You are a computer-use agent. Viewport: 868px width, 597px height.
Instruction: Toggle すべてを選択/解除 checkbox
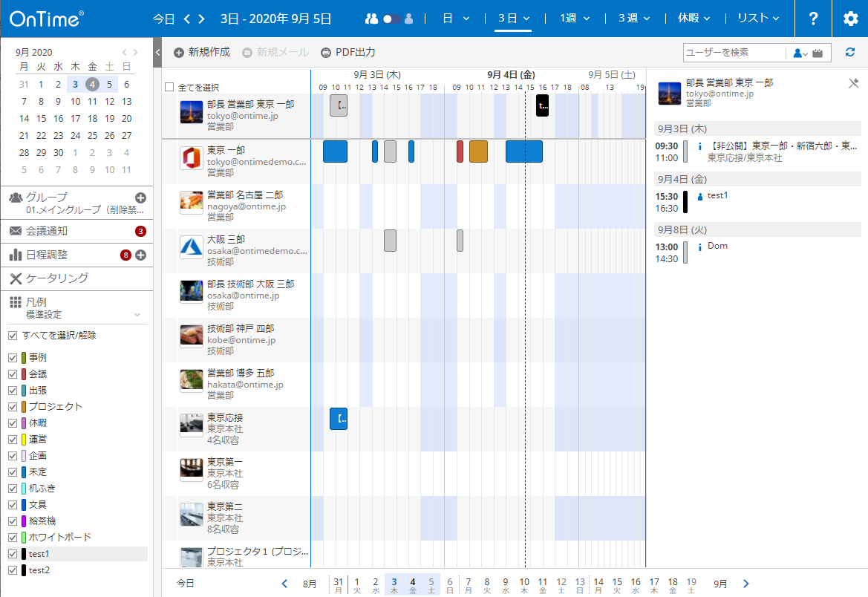[x=12, y=336]
